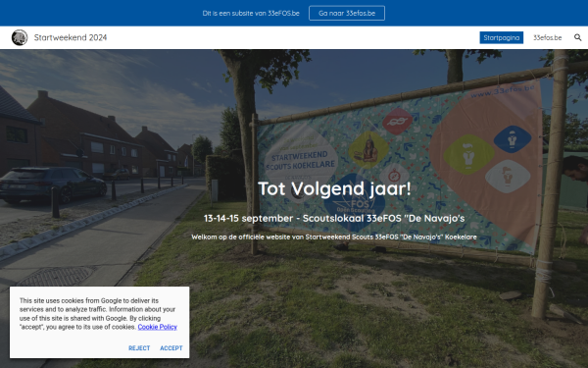Click the cookie notice paragraph text
588x368 pixels.
pyautogui.click(x=97, y=314)
